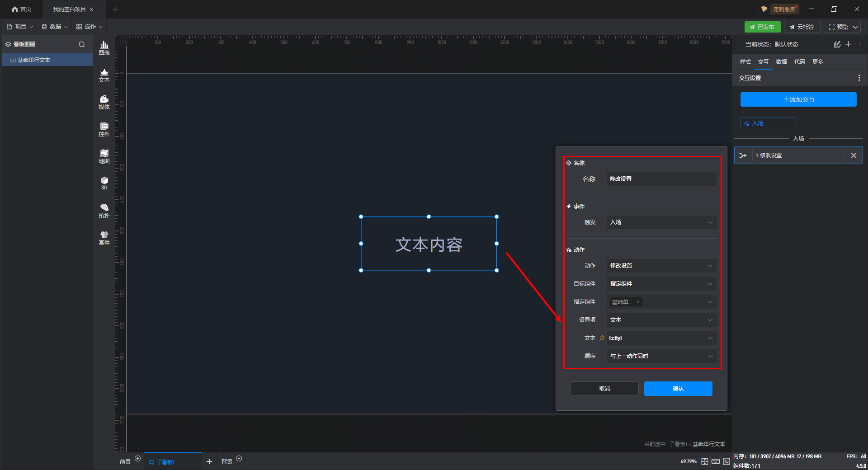Open the 交互设置 three-dot menu

coord(859,78)
